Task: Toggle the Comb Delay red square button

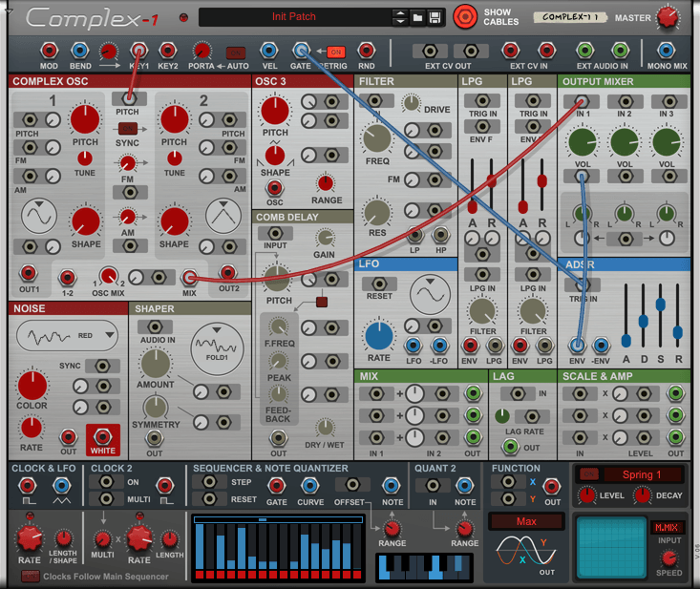Action: 322,302
